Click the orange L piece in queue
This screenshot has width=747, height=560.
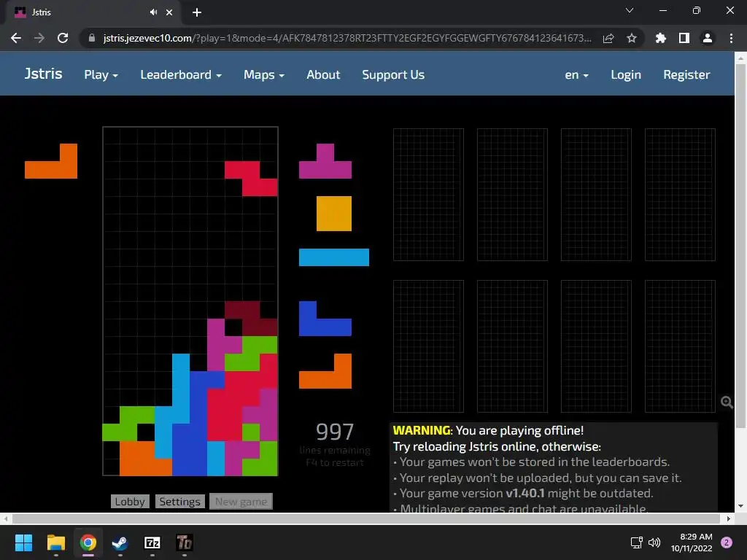[x=325, y=370]
